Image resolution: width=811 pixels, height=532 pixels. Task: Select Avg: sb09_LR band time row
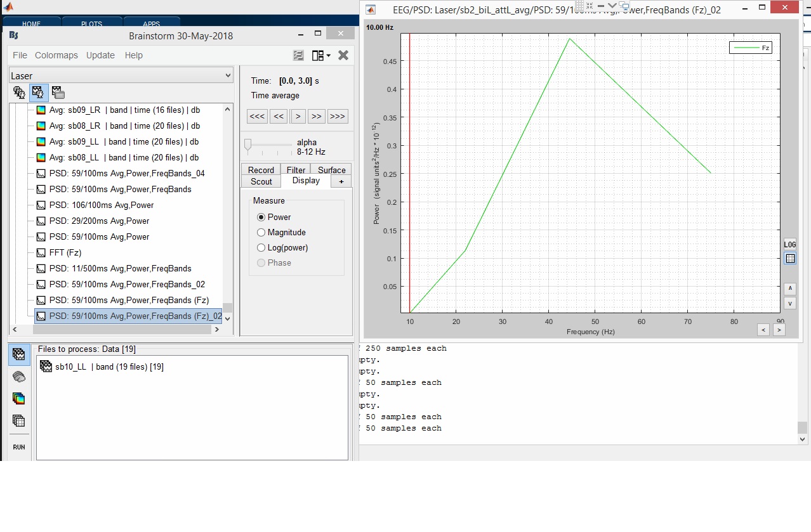pyautogui.click(x=124, y=110)
